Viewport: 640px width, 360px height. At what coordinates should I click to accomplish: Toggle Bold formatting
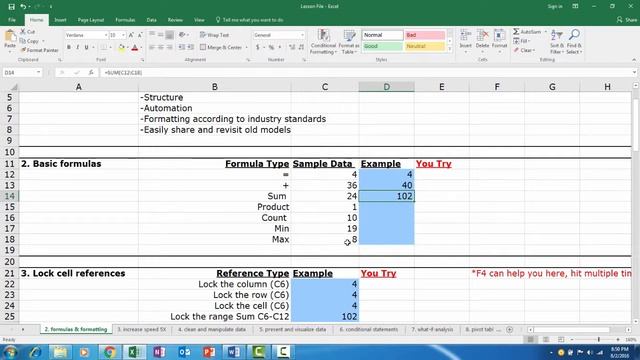[x=69, y=47]
